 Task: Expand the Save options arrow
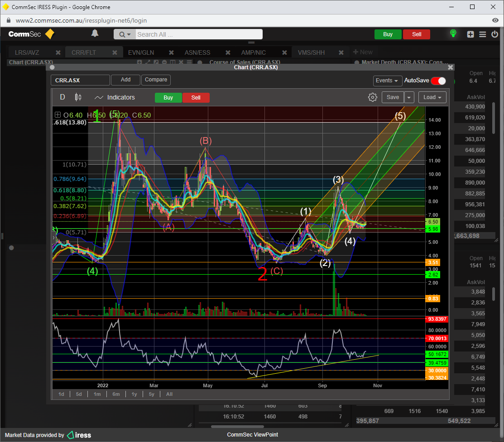click(x=409, y=97)
